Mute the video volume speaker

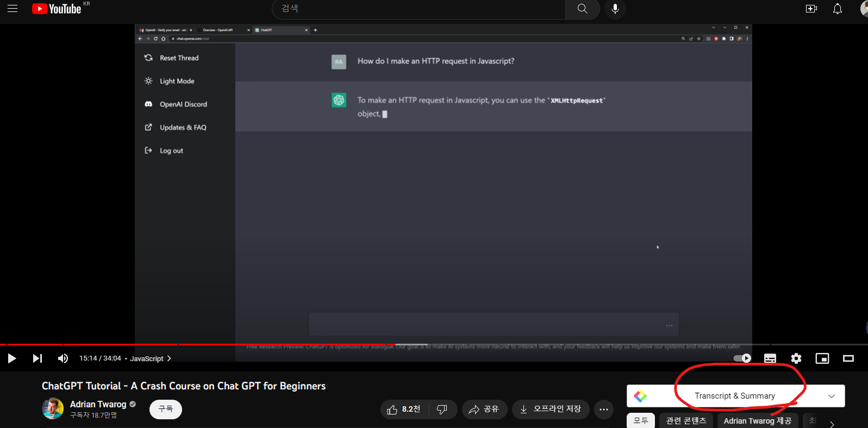(63, 358)
